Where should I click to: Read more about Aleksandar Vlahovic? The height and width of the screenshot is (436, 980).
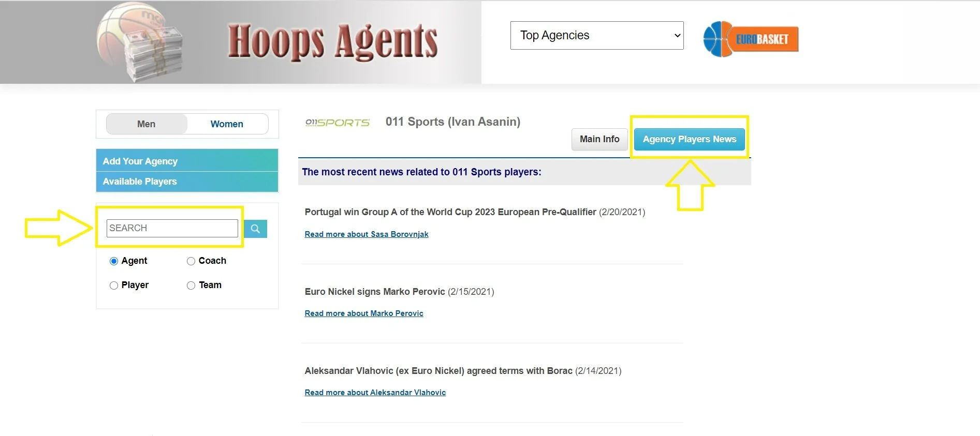click(375, 393)
